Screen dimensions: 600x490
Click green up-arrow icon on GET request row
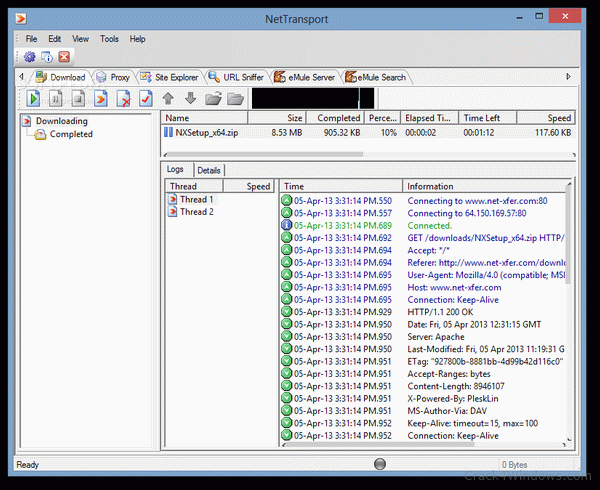click(x=286, y=238)
